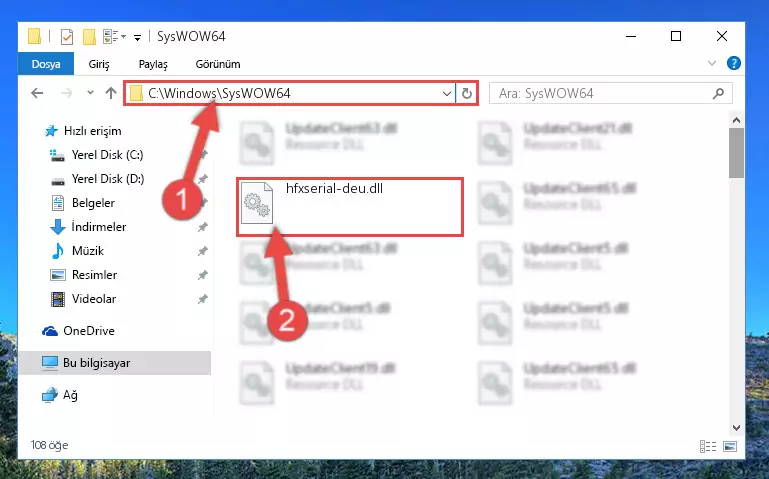
Task: Select OneDrive in navigation pane
Action: (x=88, y=331)
